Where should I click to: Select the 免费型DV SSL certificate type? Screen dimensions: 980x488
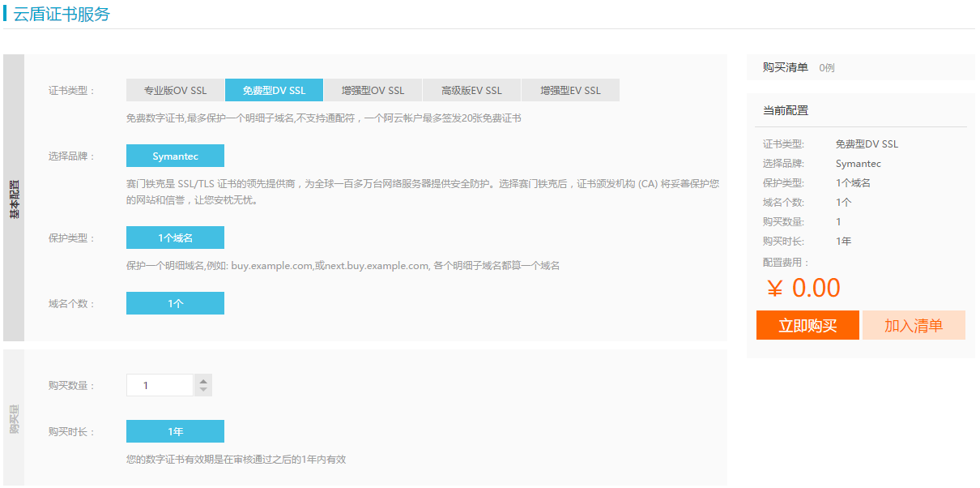[x=274, y=90]
